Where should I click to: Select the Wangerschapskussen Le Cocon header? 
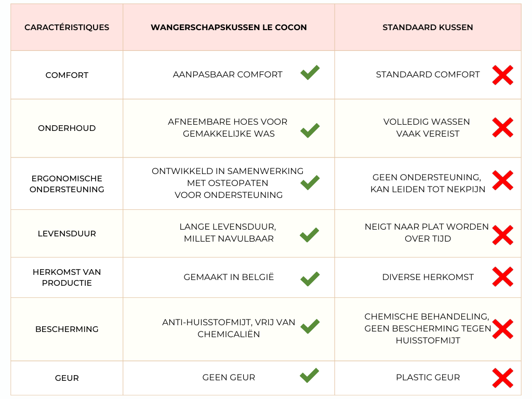click(x=229, y=28)
